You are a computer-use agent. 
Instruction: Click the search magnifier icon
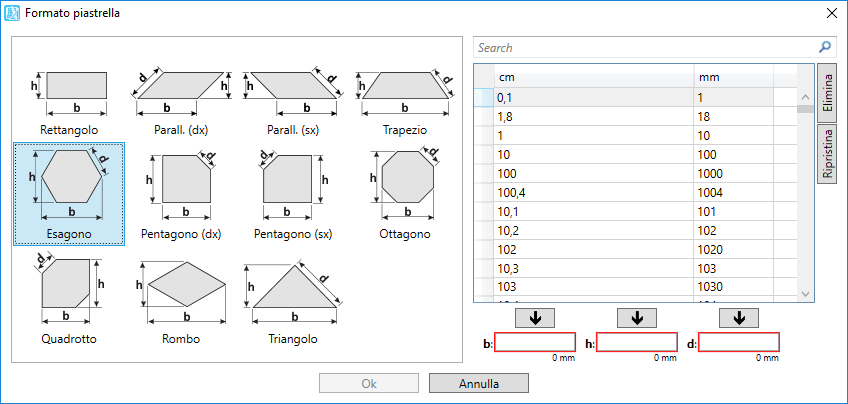(x=825, y=48)
